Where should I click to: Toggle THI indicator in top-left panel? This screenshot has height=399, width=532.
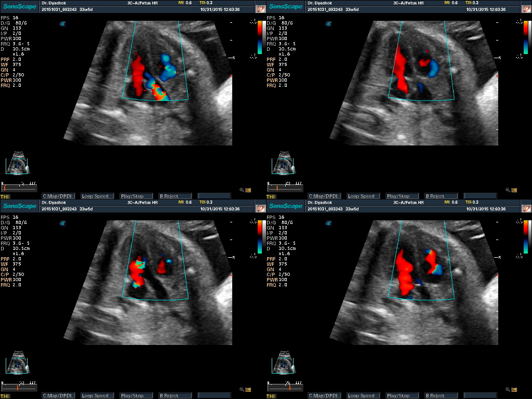(x=5, y=197)
